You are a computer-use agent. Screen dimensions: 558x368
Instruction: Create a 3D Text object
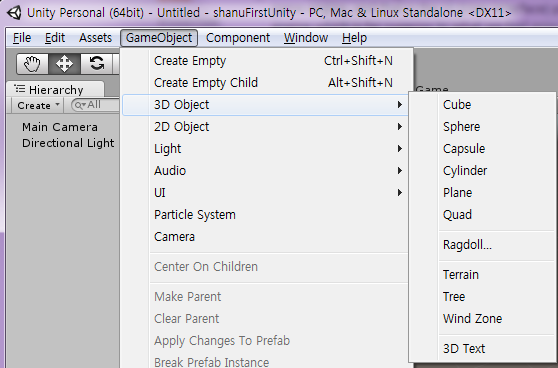tap(483, 349)
